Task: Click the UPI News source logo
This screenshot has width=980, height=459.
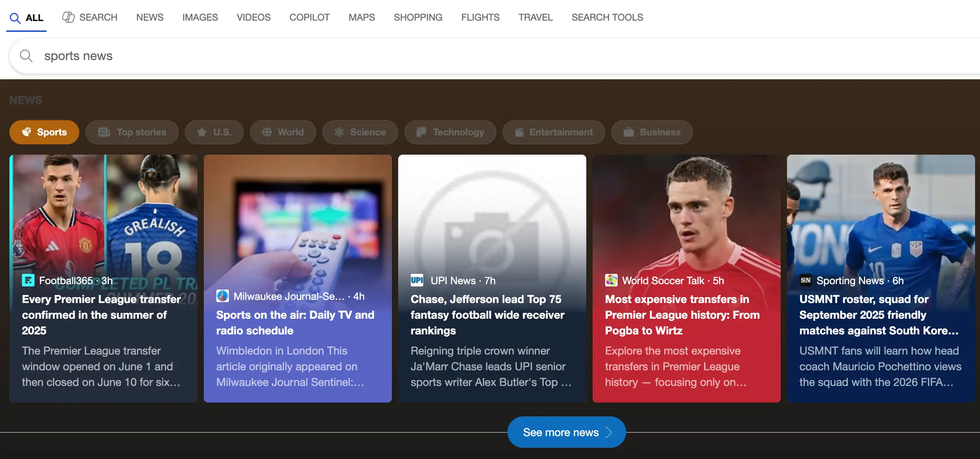Action: pyautogui.click(x=417, y=281)
